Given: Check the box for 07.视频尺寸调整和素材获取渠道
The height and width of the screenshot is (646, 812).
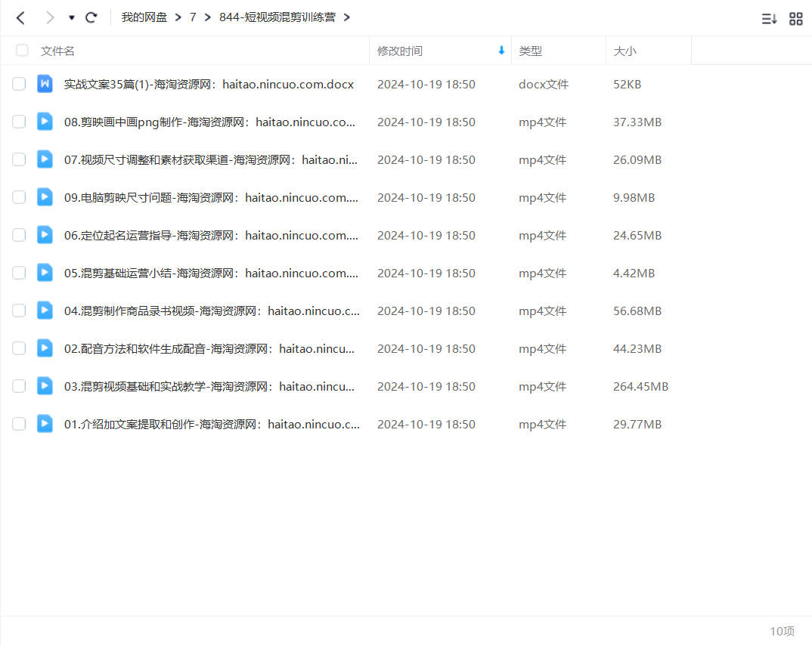Looking at the screenshot, I should click(x=19, y=159).
